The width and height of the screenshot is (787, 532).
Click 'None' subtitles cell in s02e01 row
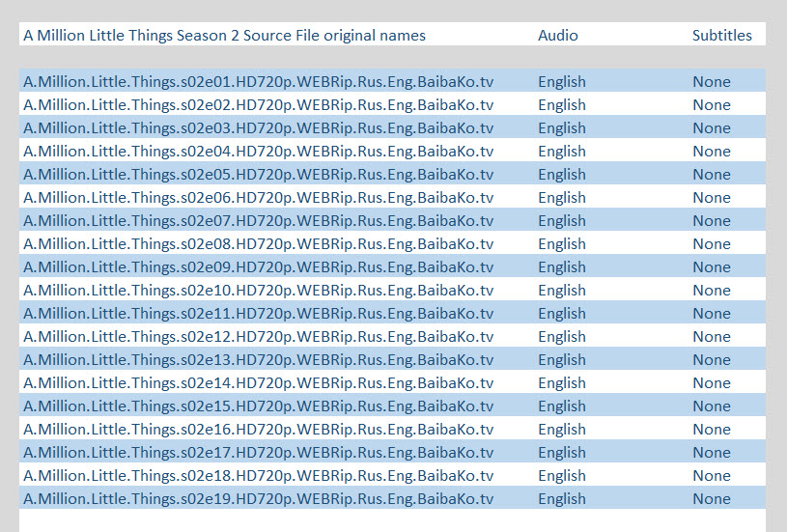click(x=712, y=81)
